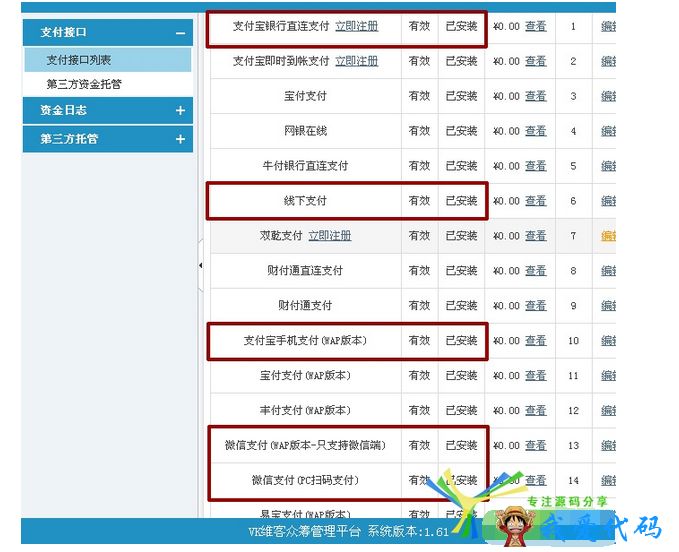
Task: Select the 支付宝手机支付 (WAP版本) name cell
Action: 306,341
